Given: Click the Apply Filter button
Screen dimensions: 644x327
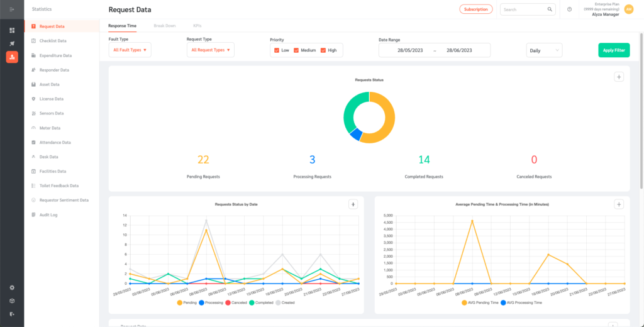Looking at the screenshot, I should (x=614, y=50).
